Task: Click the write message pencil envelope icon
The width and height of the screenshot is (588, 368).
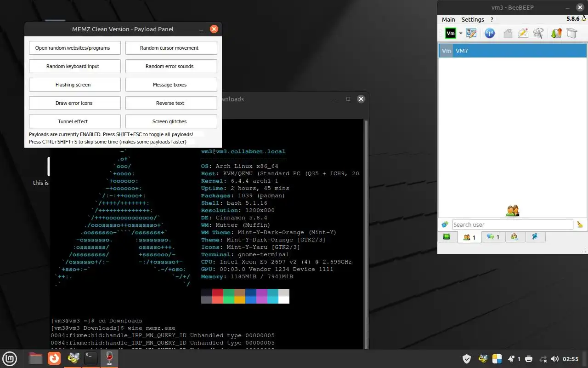Action: (x=523, y=33)
